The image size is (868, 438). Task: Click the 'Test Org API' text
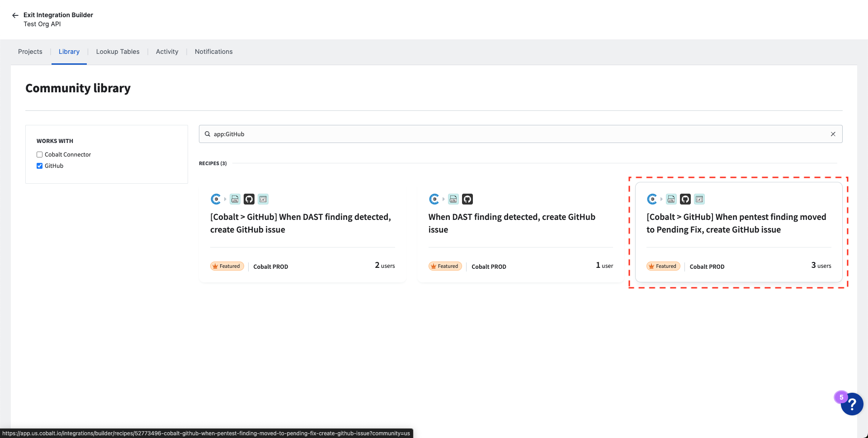click(42, 24)
